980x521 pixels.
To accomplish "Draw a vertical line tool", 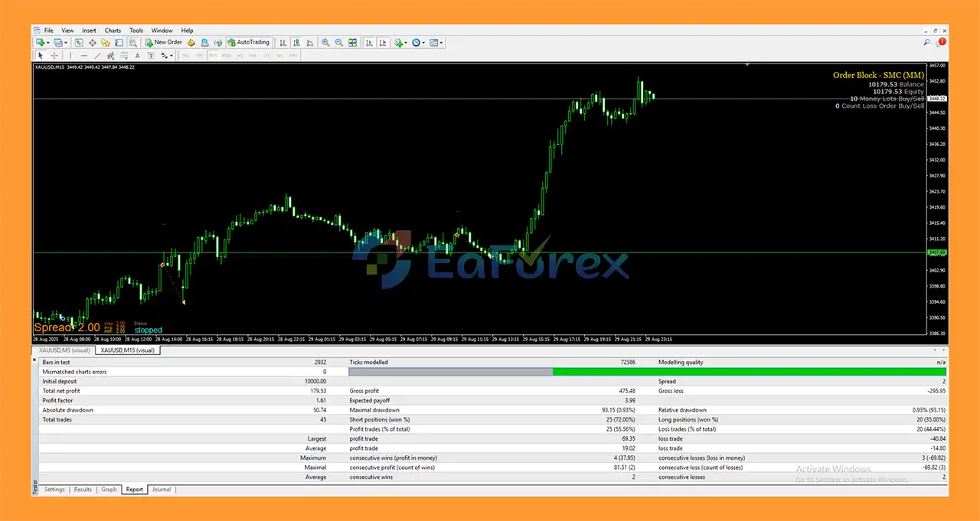I will pos(70,56).
